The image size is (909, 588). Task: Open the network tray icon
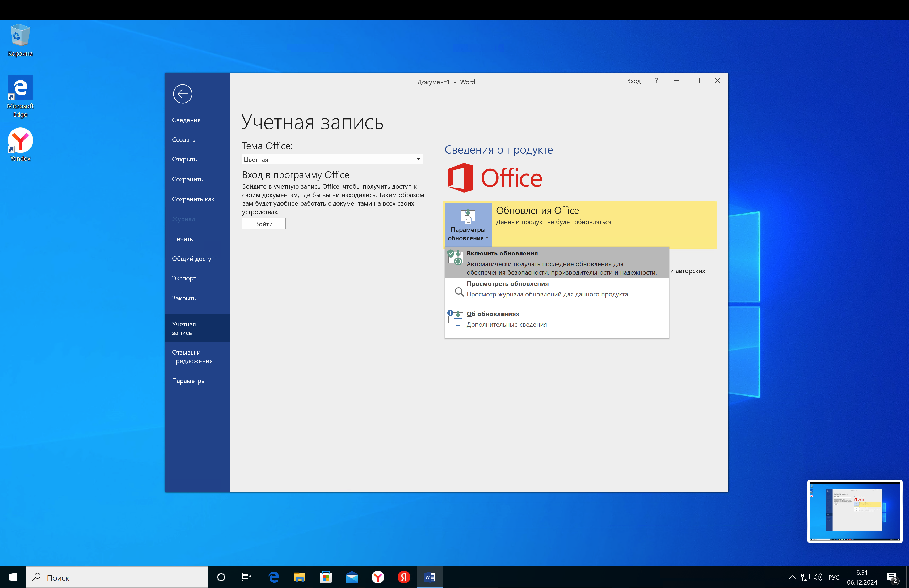click(805, 577)
